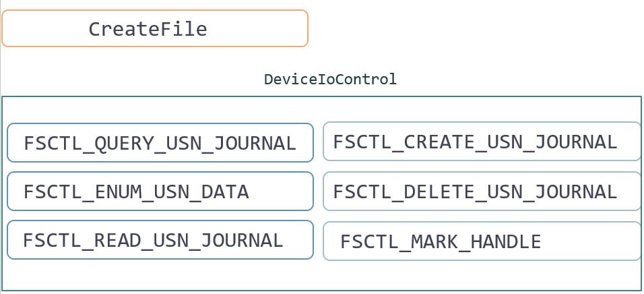Click the FSCTL_DELETE_USN_JOURNAL box
Image resolution: width=644 pixels, height=294 pixels.
tap(482, 192)
